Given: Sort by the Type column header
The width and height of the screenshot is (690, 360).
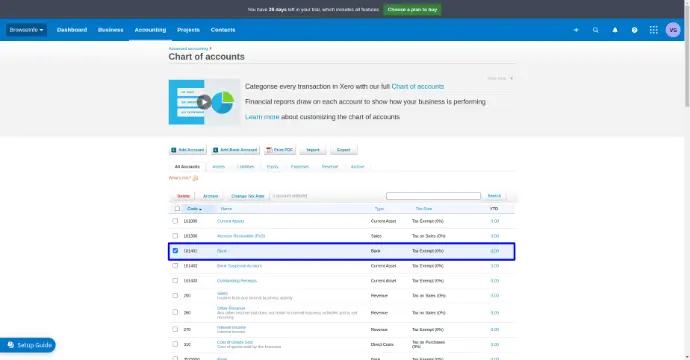Looking at the screenshot, I should [379, 209].
